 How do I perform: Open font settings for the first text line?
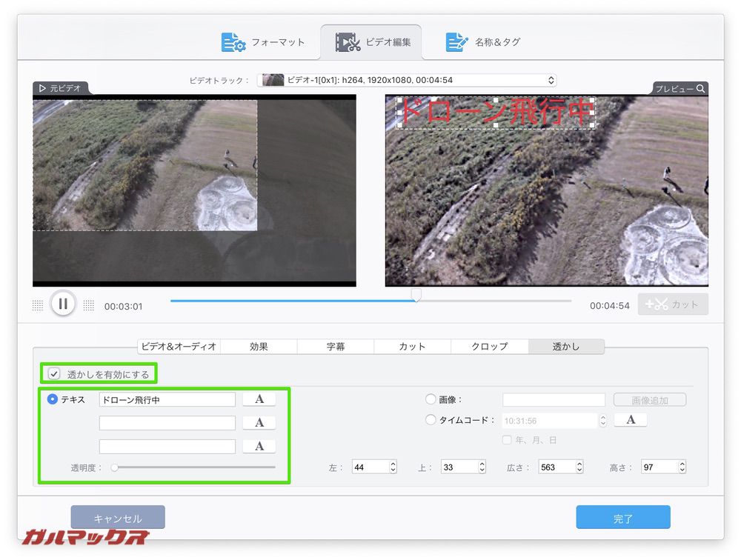coord(259,399)
